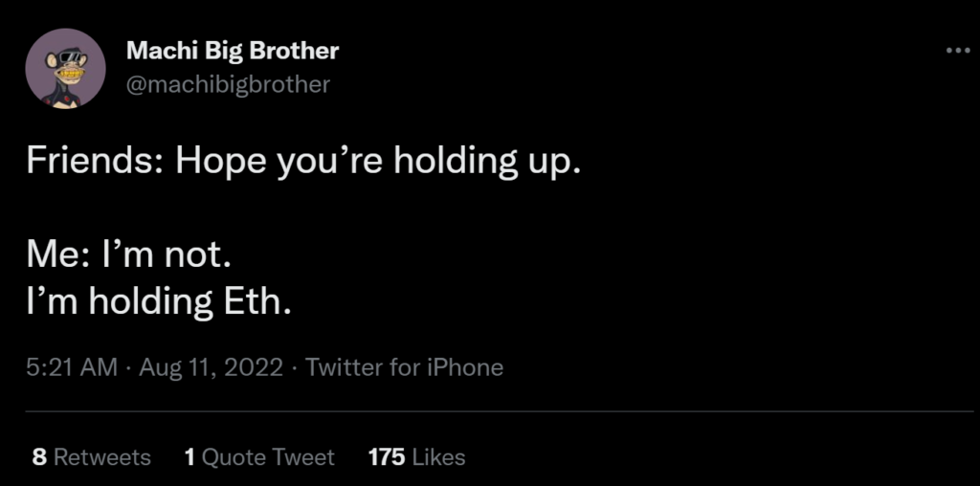980x486 pixels.
Task: Open the three-dot More options menu
Action: (957, 50)
